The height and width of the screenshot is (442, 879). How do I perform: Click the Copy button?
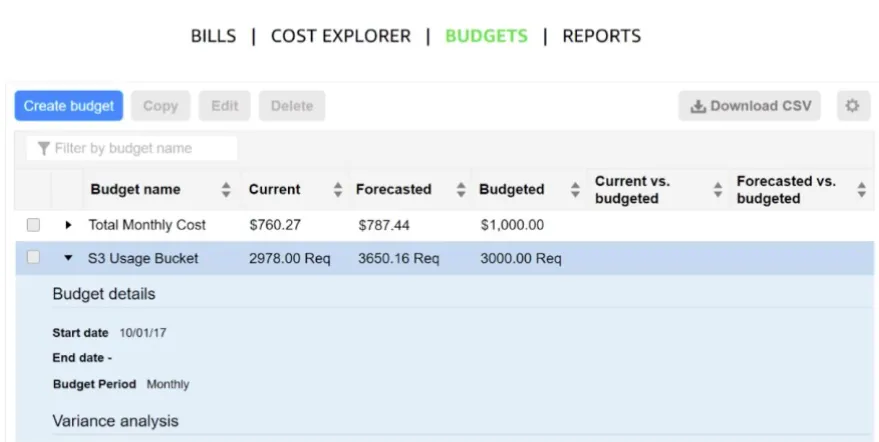(x=160, y=105)
